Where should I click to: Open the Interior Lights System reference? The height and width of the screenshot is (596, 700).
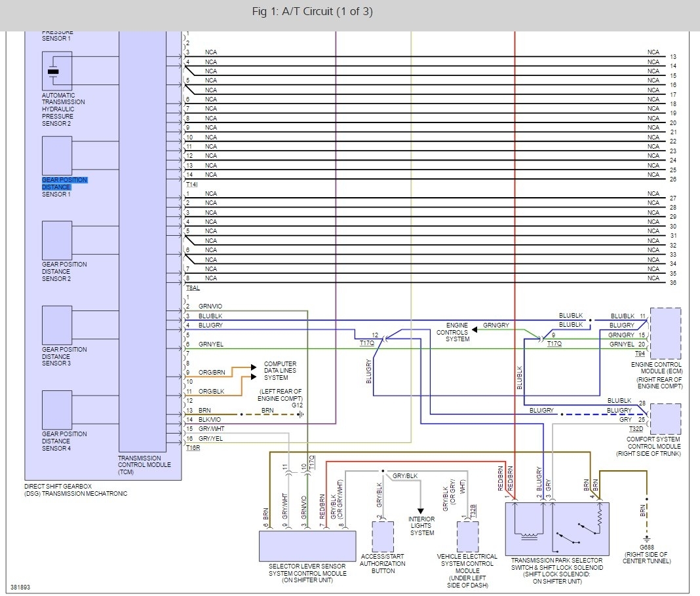coord(421,526)
